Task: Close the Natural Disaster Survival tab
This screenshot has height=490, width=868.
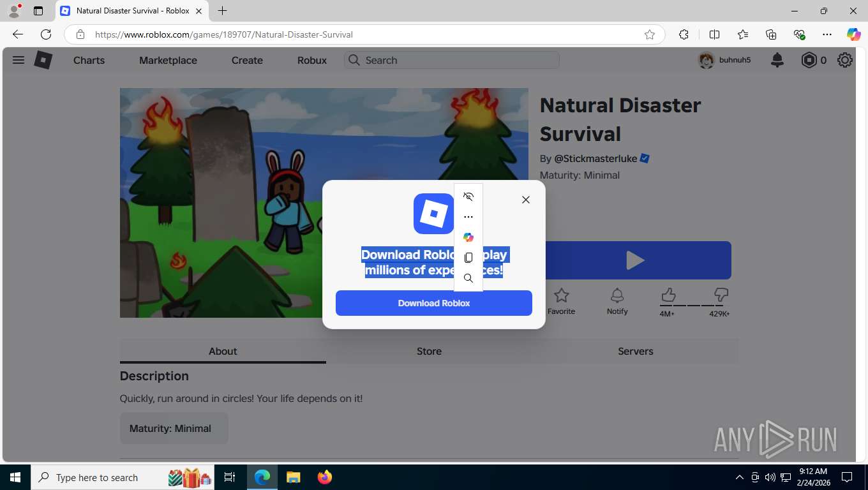Action: 198,11
